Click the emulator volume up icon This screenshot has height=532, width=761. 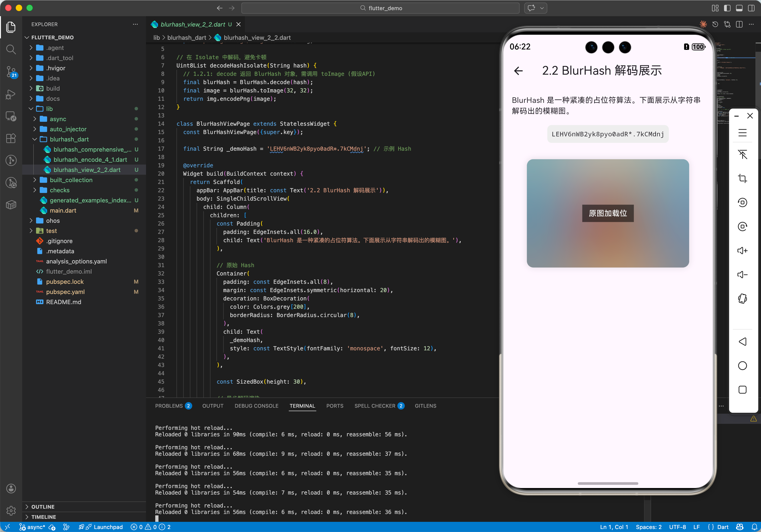coord(742,250)
